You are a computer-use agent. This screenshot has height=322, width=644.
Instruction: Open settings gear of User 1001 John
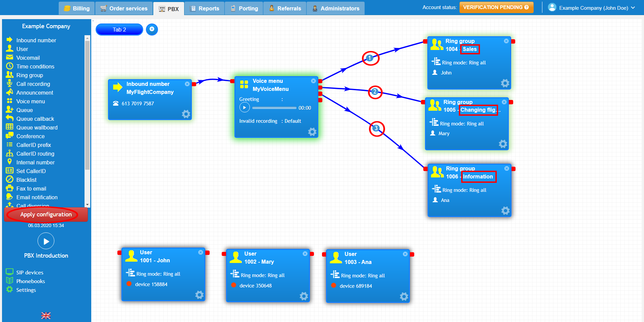pos(200,295)
